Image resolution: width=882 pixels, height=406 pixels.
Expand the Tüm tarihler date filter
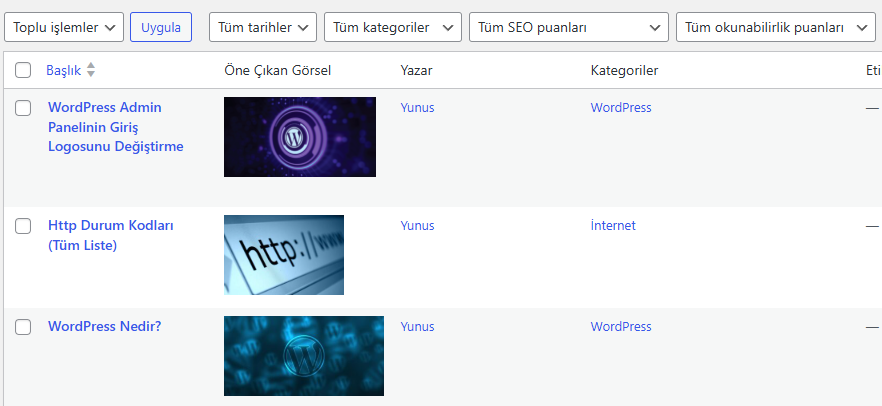coord(263,27)
